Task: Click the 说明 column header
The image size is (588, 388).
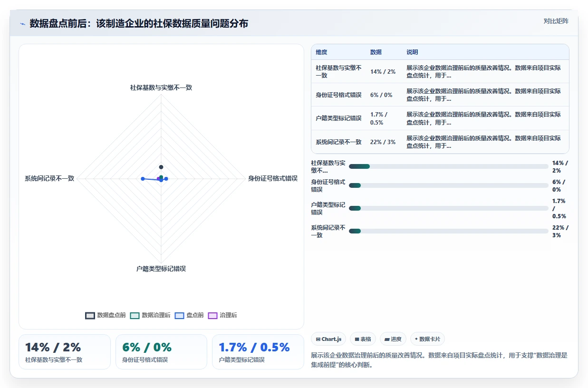Action: pos(412,52)
